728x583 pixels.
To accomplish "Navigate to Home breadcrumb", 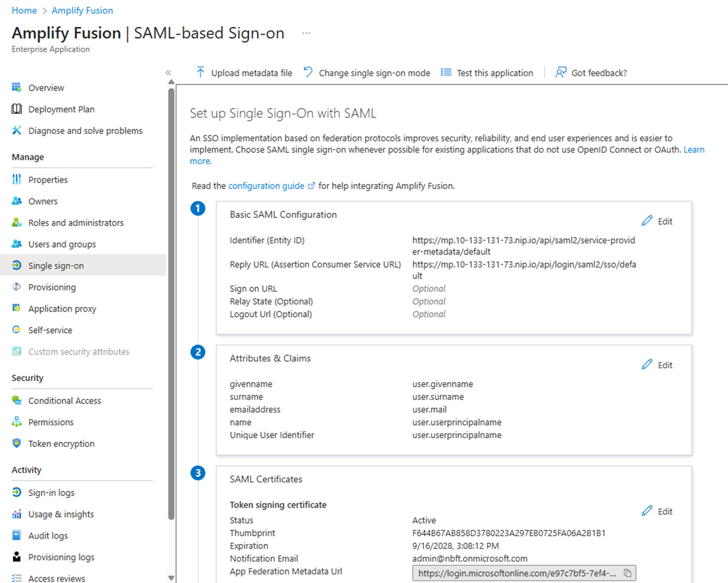I will point(24,10).
